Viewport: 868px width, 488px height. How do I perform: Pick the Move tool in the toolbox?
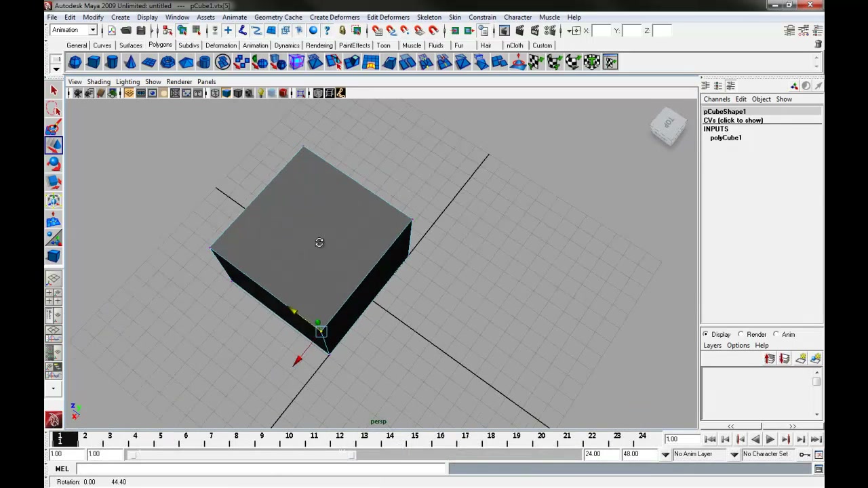(x=54, y=145)
